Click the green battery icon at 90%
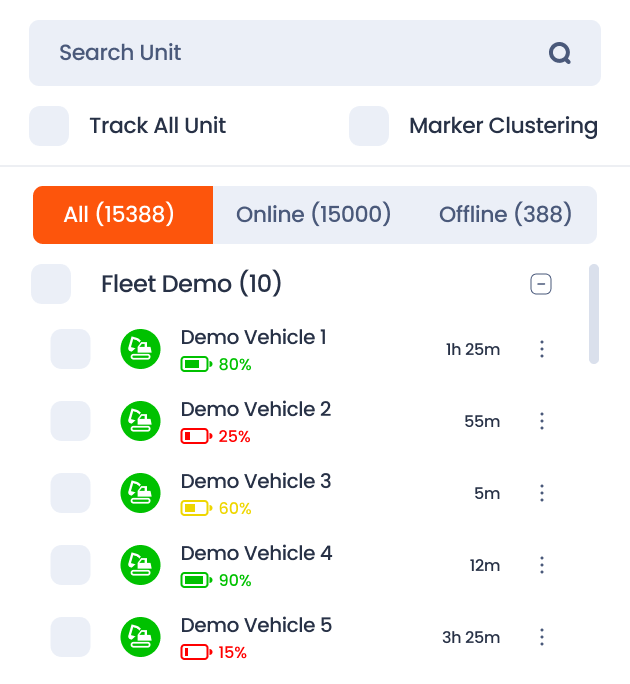The height and width of the screenshot is (684, 630). [196, 580]
